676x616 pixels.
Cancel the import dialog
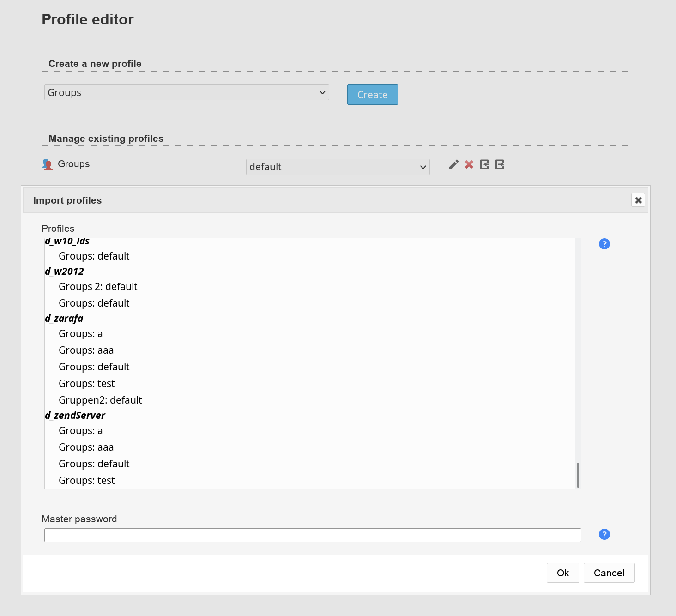(609, 573)
